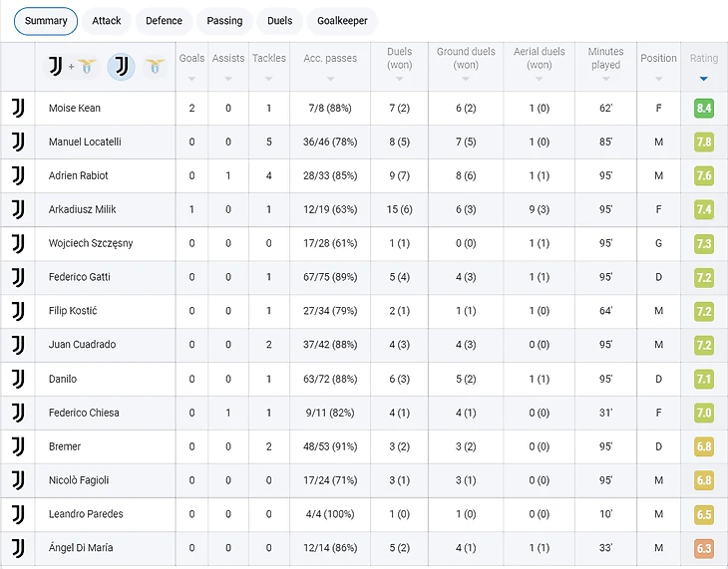Click Juventus crest beside Moise Kean
This screenshot has width=728, height=569.
[x=18, y=108]
